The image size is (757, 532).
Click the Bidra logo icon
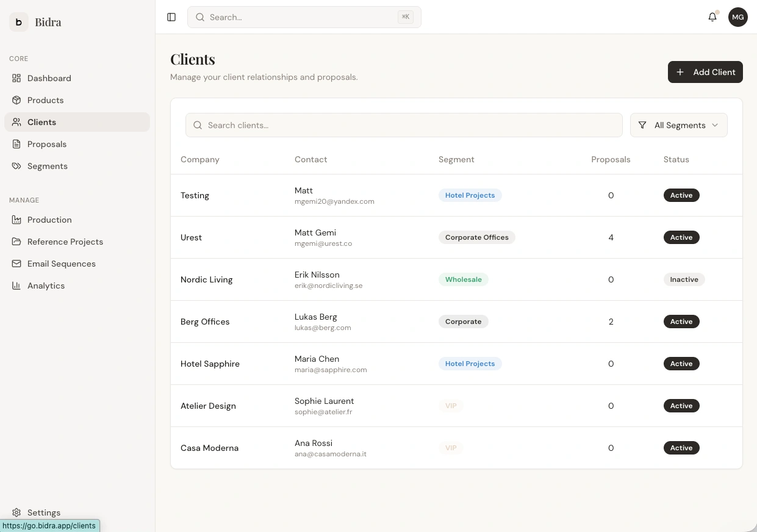19,22
